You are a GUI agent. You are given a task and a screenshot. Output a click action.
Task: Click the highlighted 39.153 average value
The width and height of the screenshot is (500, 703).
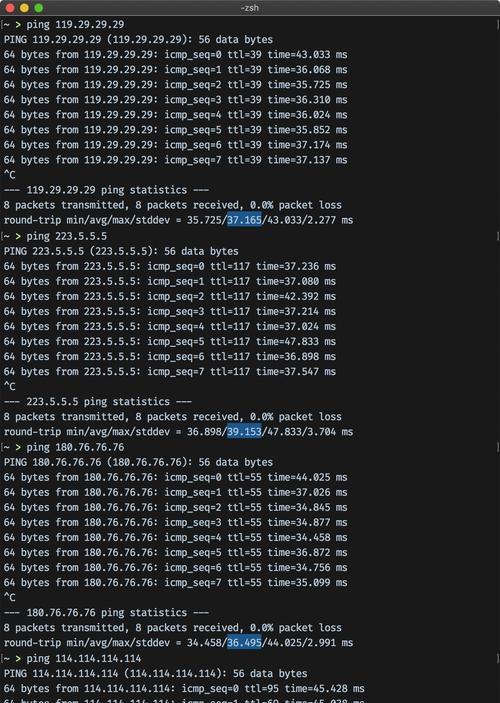tap(244, 432)
